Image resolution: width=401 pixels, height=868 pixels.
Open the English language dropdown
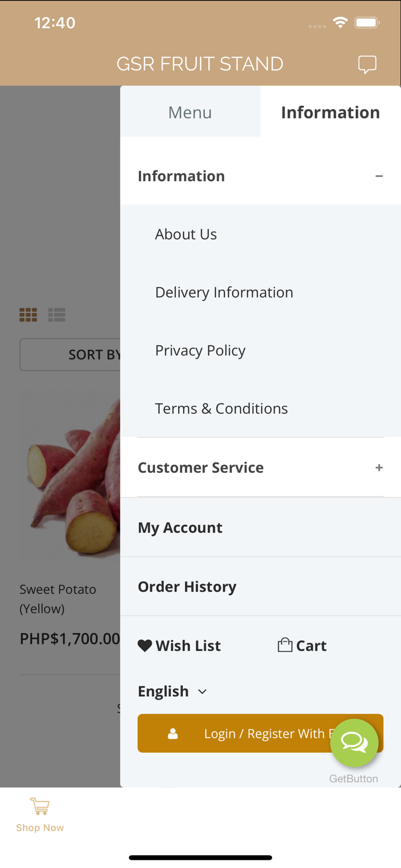coord(172,692)
